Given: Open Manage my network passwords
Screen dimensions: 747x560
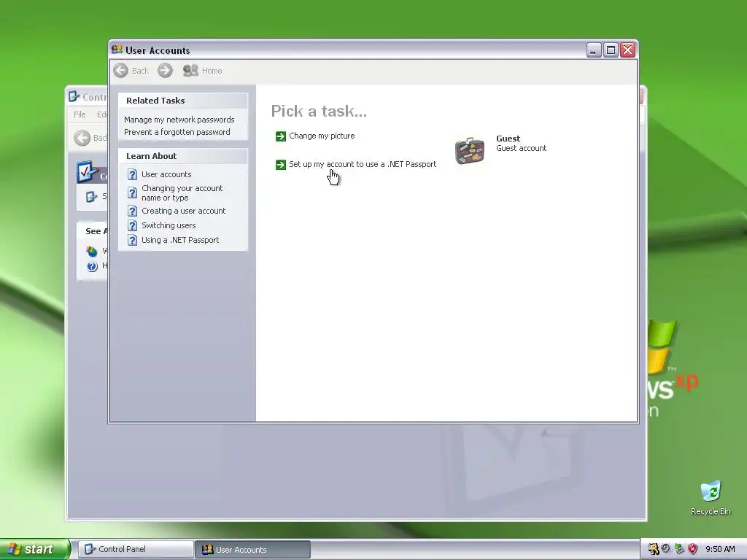Looking at the screenshot, I should point(179,120).
